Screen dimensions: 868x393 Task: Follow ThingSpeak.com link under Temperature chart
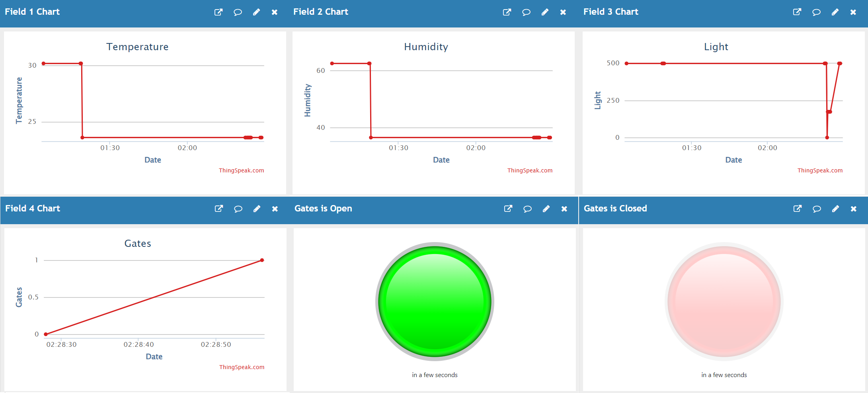241,170
